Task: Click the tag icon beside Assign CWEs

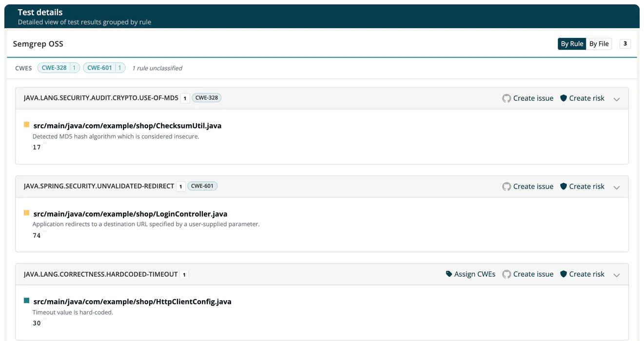Action: [449, 274]
